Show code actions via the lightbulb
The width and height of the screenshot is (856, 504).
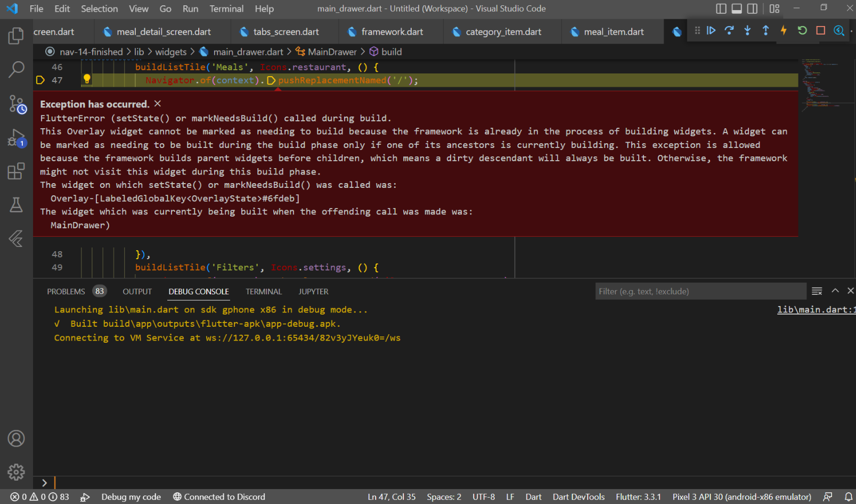87,79
